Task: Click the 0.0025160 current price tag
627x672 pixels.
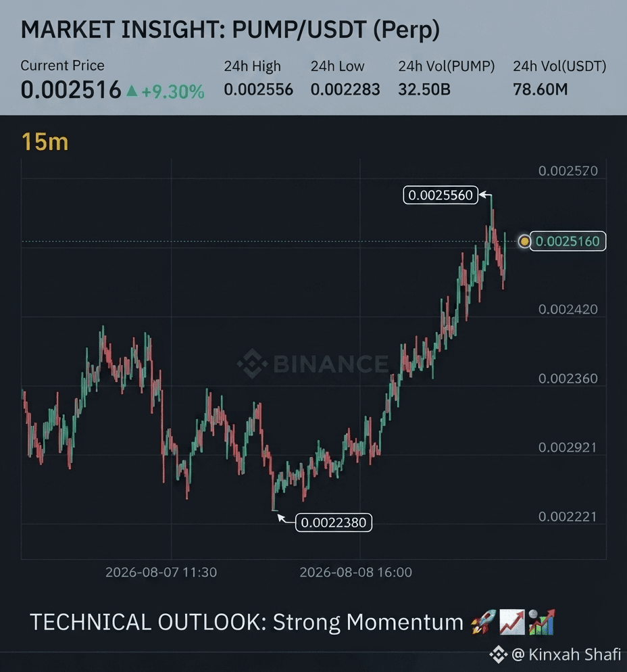Action: 568,241
